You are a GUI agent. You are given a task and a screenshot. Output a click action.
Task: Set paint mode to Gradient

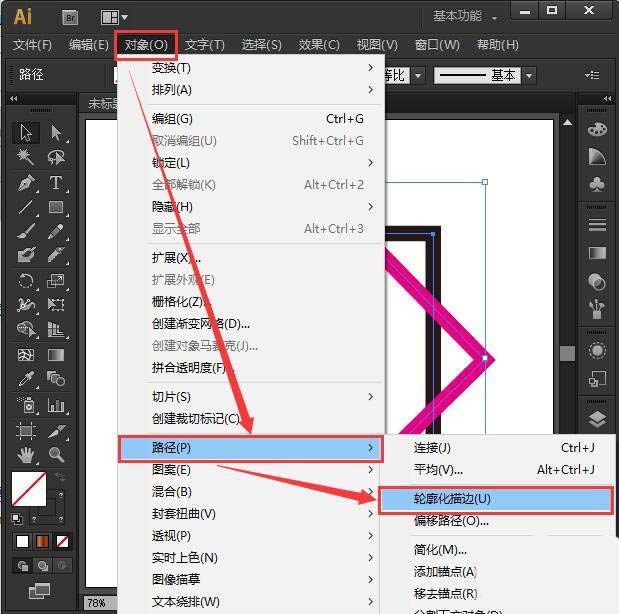pyautogui.click(x=42, y=541)
